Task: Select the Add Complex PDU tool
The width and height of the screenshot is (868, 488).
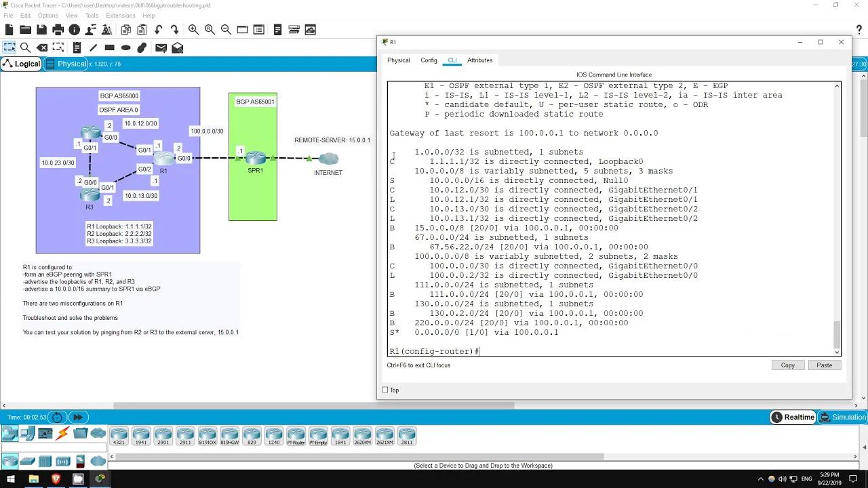Action: (178, 47)
